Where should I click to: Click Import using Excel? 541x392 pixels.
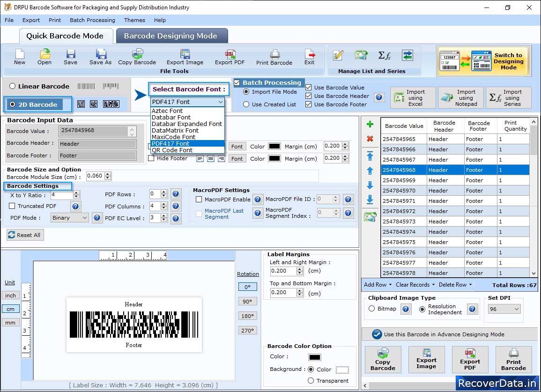[413, 98]
